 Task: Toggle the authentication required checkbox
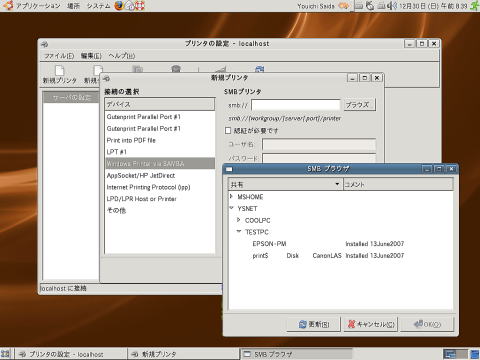228,130
